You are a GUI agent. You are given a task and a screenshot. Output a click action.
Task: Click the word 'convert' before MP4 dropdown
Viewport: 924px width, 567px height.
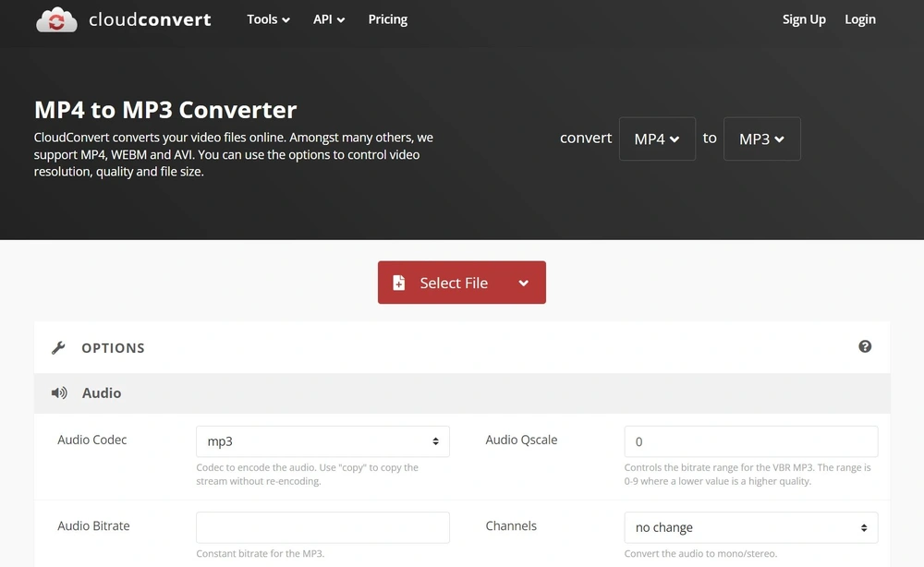[586, 139]
